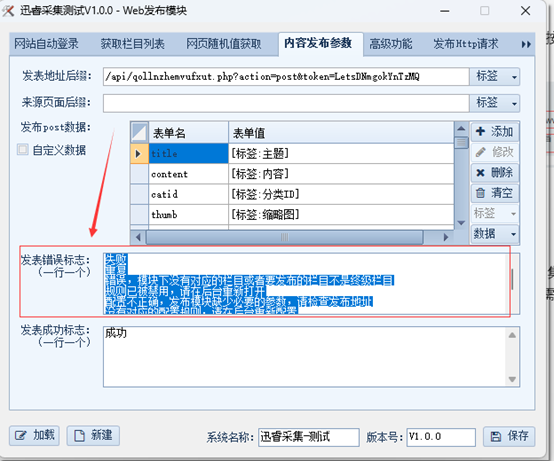Click the table scroll-up arrow

click(461, 129)
